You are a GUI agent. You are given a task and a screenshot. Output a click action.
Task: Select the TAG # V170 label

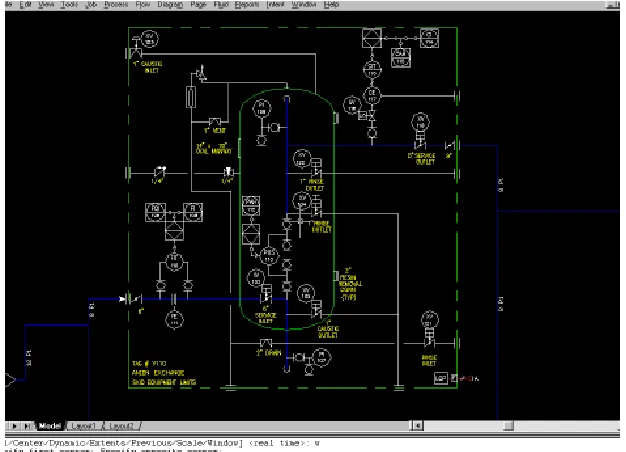pyautogui.click(x=149, y=363)
